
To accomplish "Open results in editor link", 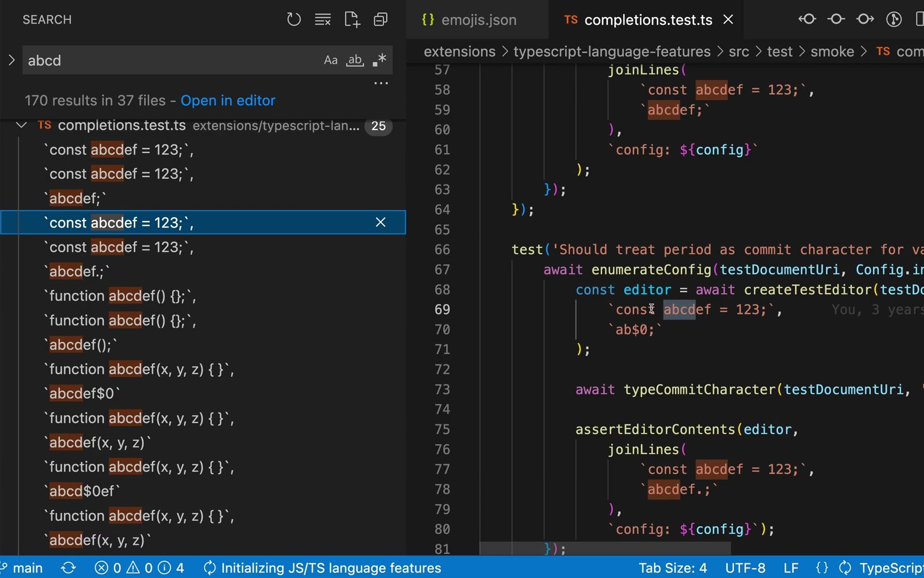I will (x=228, y=101).
